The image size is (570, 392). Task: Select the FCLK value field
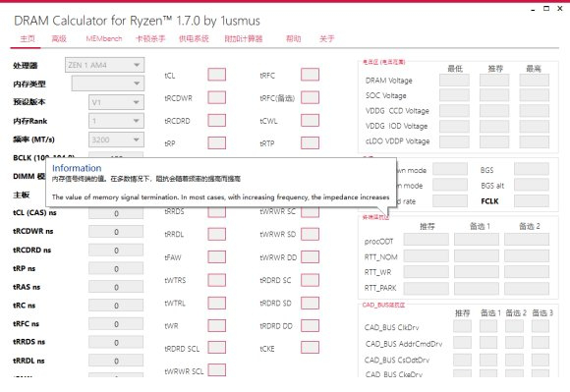[x=532, y=200]
